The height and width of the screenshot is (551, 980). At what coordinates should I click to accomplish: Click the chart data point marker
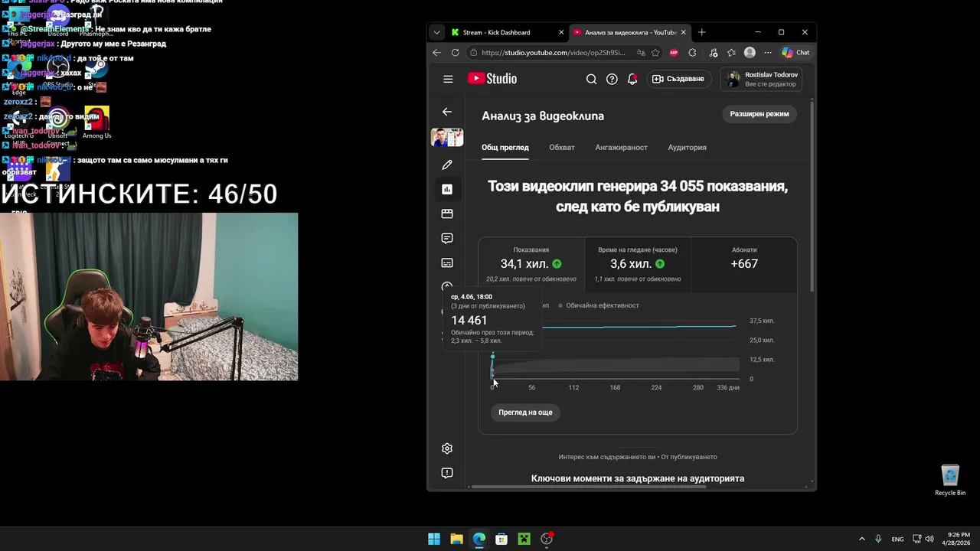(492, 357)
